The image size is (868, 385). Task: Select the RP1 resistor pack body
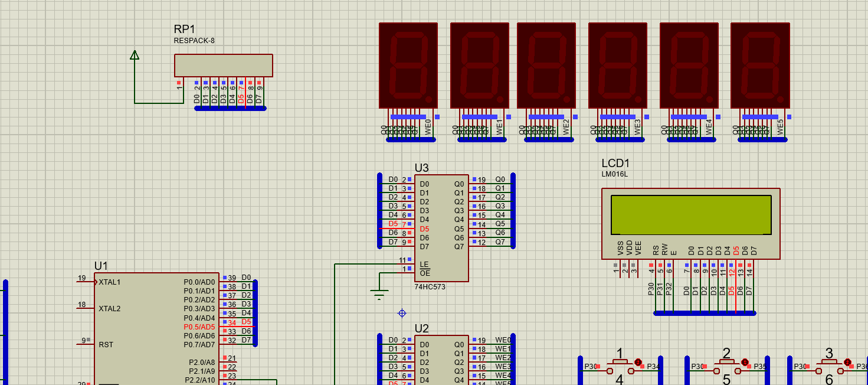click(x=224, y=66)
